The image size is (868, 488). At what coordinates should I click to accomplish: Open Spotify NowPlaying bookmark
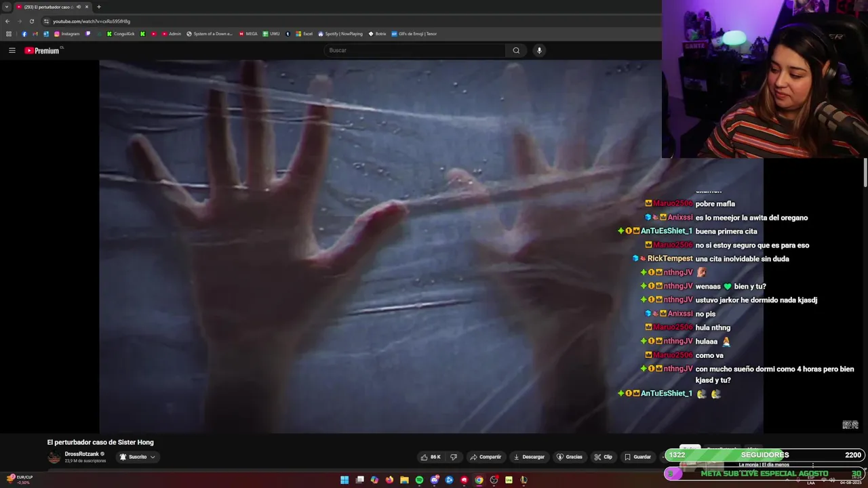click(340, 33)
